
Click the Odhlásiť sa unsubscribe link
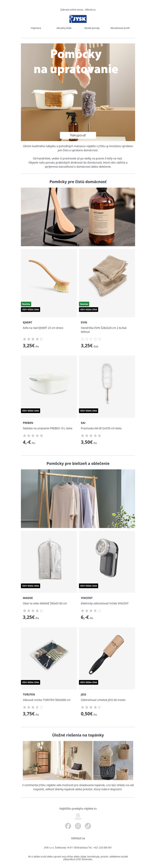click(x=78, y=838)
